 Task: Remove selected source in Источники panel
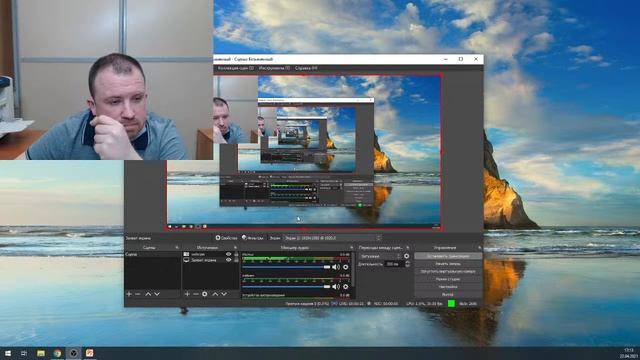coord(196,294)
